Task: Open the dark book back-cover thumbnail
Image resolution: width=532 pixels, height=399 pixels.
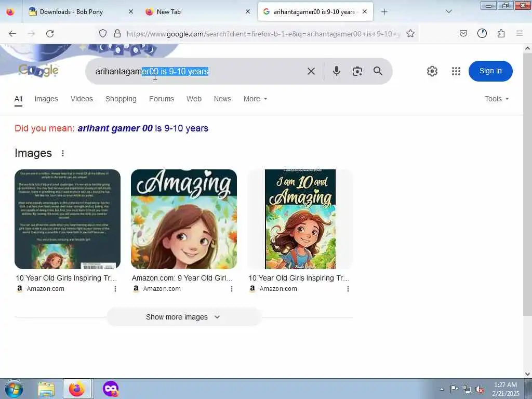Action: click(68, 219)
